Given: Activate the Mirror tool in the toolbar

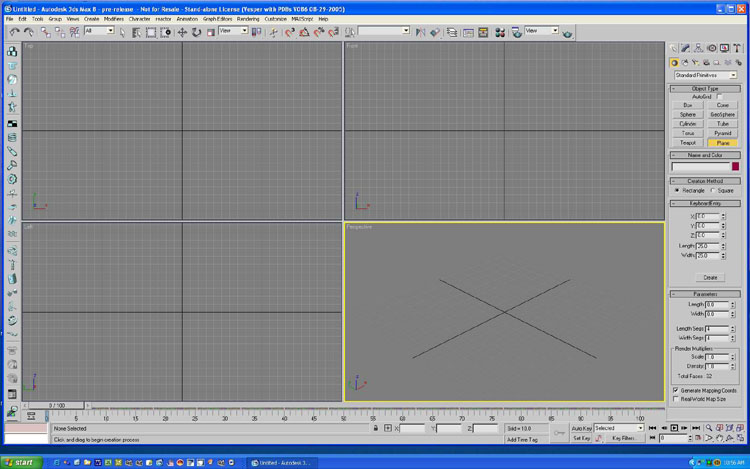Looking at the screenshot, I should [420, 32].
